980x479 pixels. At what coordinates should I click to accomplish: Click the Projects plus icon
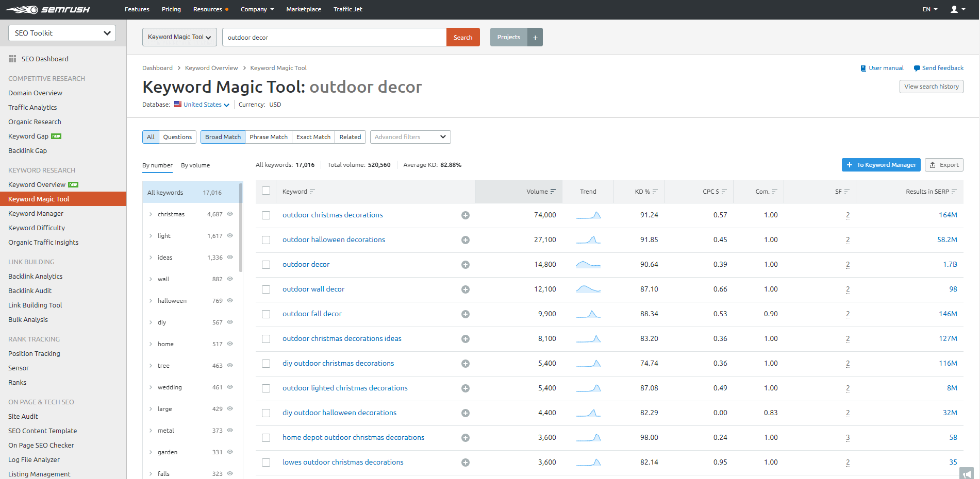tap(535, 37)
